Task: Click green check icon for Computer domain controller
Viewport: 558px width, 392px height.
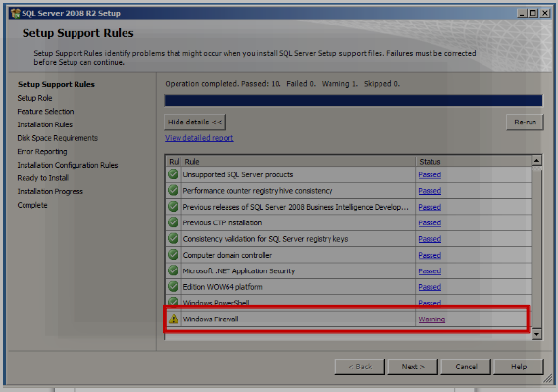Action: (174, 255)
